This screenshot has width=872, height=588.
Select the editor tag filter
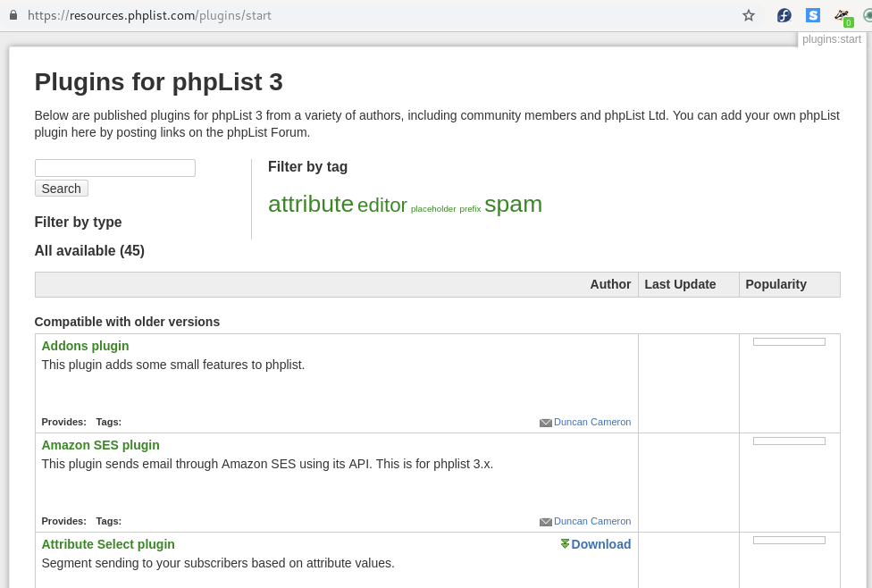point(381,206)
